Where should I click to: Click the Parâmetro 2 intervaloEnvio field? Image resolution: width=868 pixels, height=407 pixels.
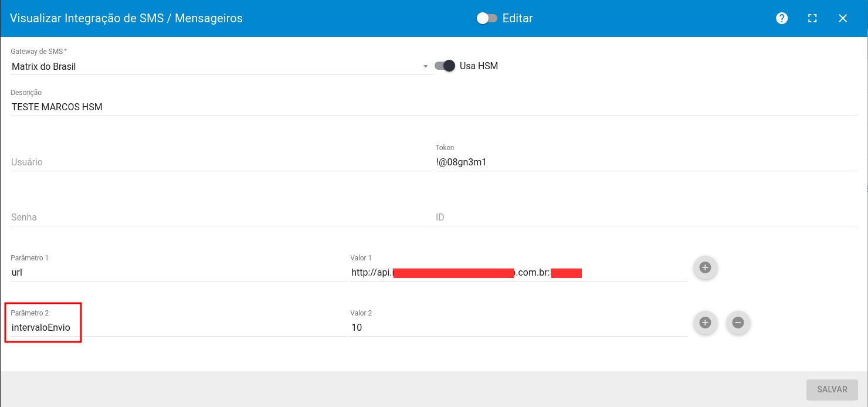pyautogui.click(x=179, y=328)
